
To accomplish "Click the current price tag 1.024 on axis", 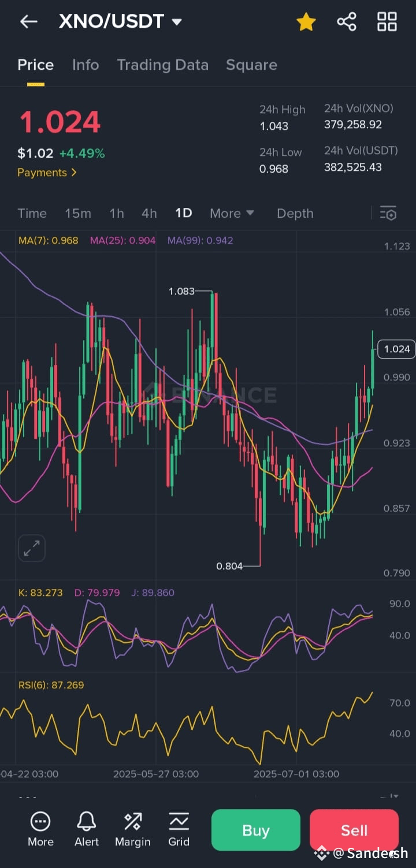I will tap(396, 349).
